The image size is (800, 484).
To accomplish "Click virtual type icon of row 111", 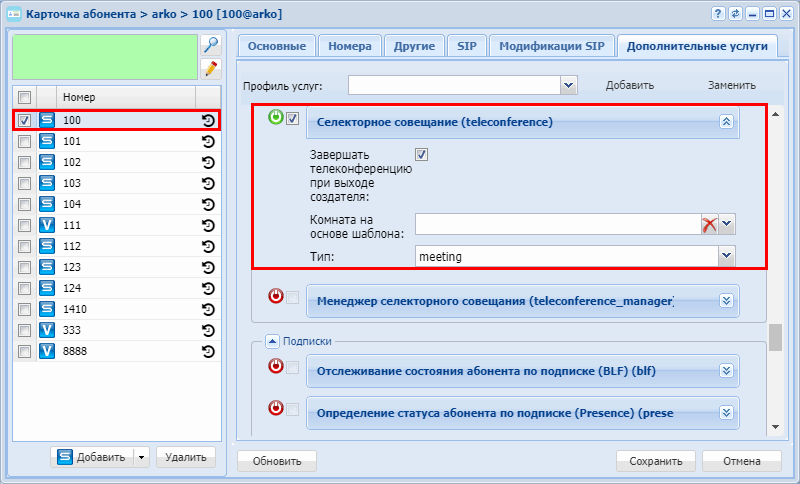I will (x=47, y=225).
